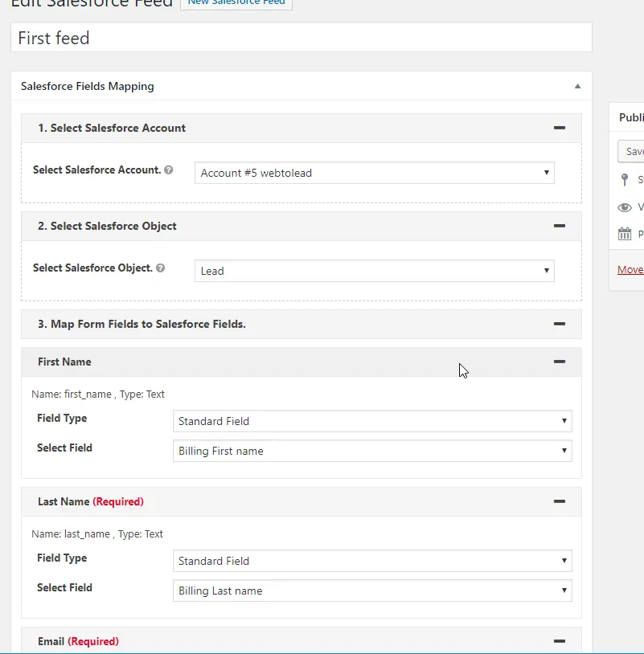The image size is (644, 654).
Task: Click the feed title field containing First feed
Action: point(301,37)
